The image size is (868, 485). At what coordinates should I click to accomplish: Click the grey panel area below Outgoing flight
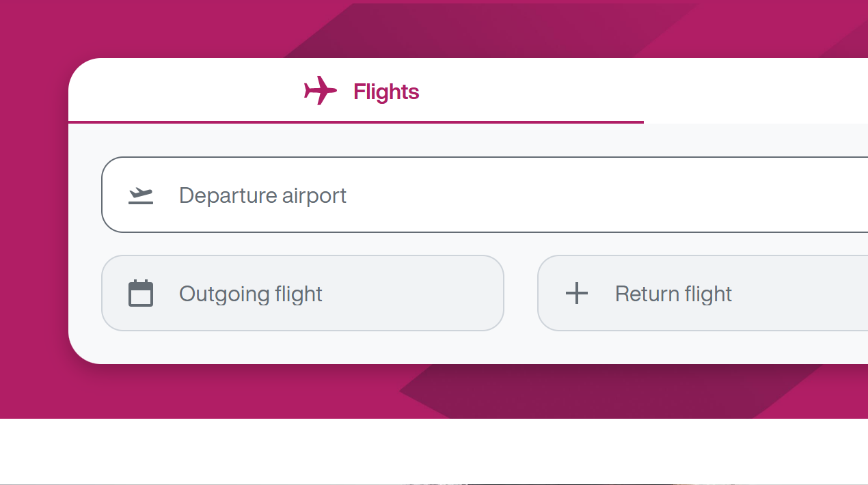coord(301,347)
